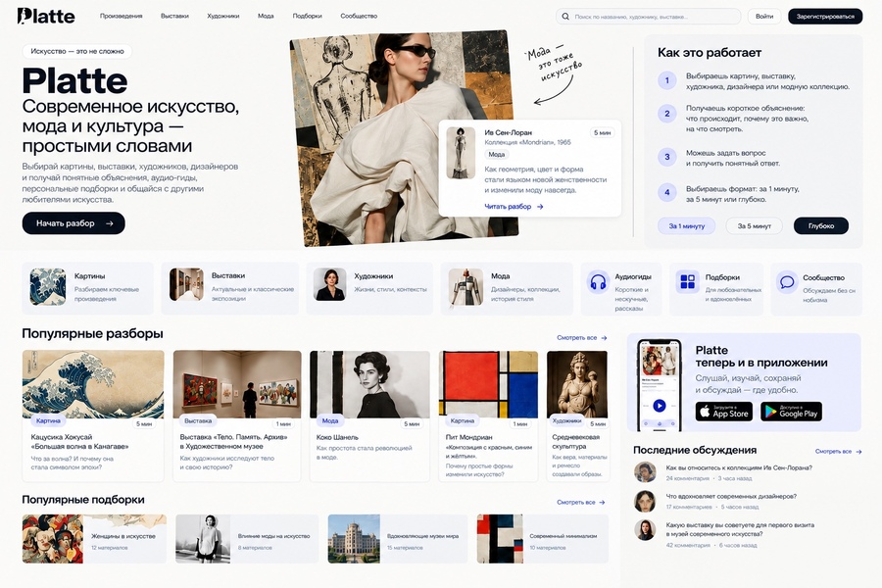Click the Зарегистрироваться button

click(825, 17)
